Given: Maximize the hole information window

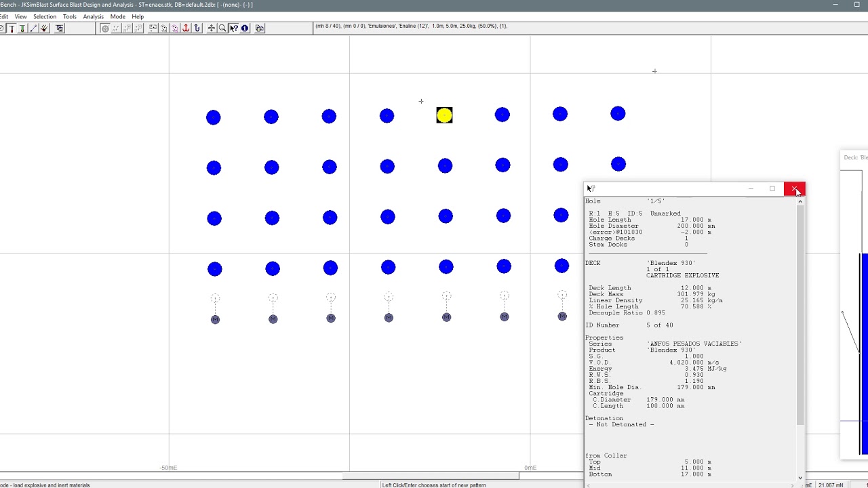Looking at the screenshot, I should pyautogui.click(x=772, y=188).
